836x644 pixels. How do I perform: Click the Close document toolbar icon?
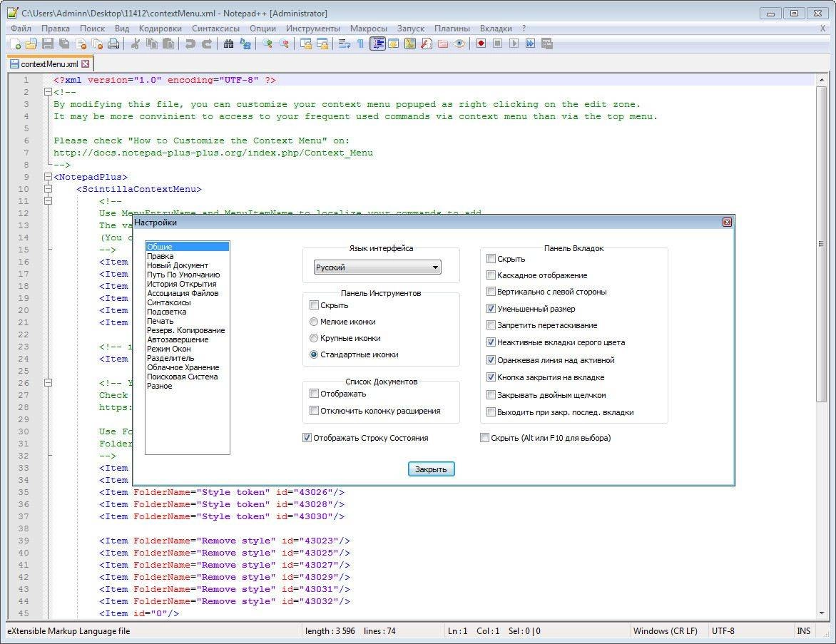click(81, 44)
